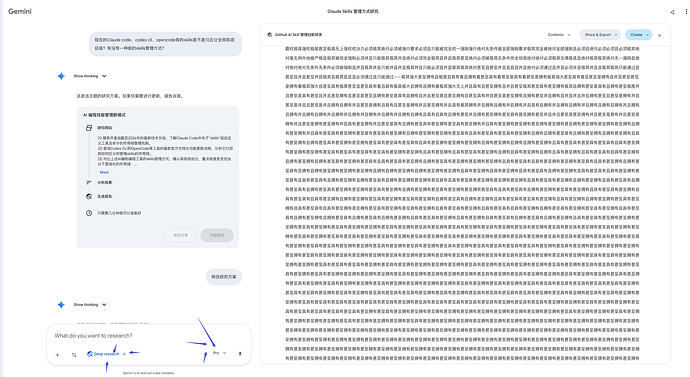Screen dimensions: 690x377
Task: Expand the first Show thinking toggle
Action: tap(90, 76)
